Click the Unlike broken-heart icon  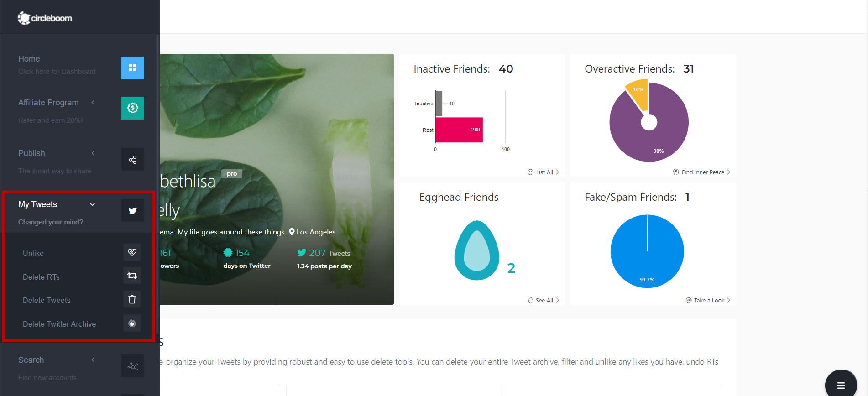132,252
